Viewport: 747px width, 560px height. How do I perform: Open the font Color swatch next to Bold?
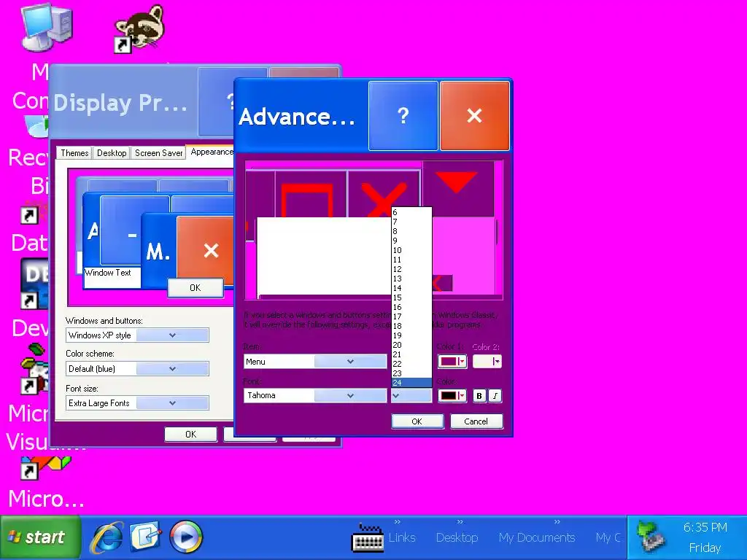[452, 396]
